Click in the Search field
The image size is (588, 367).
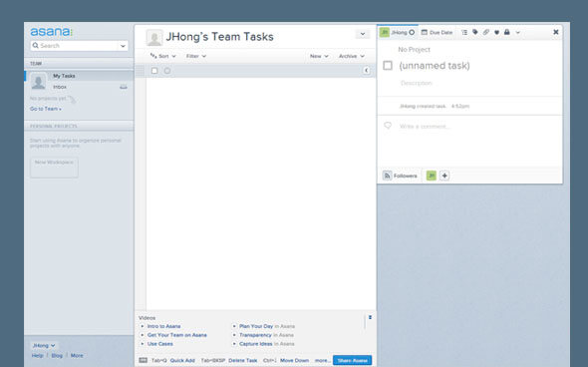[79, 46]
